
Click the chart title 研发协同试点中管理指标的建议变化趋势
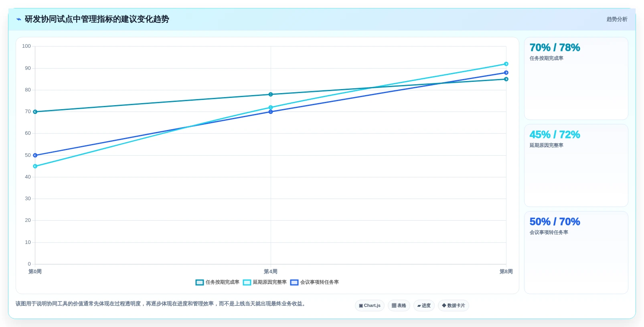tap(97, 19)
